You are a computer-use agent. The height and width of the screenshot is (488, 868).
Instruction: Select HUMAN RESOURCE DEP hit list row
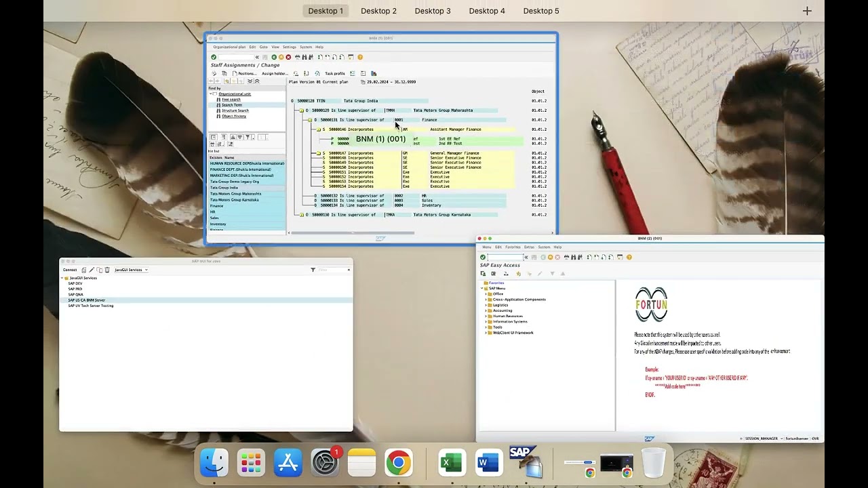tap(247, 163)
